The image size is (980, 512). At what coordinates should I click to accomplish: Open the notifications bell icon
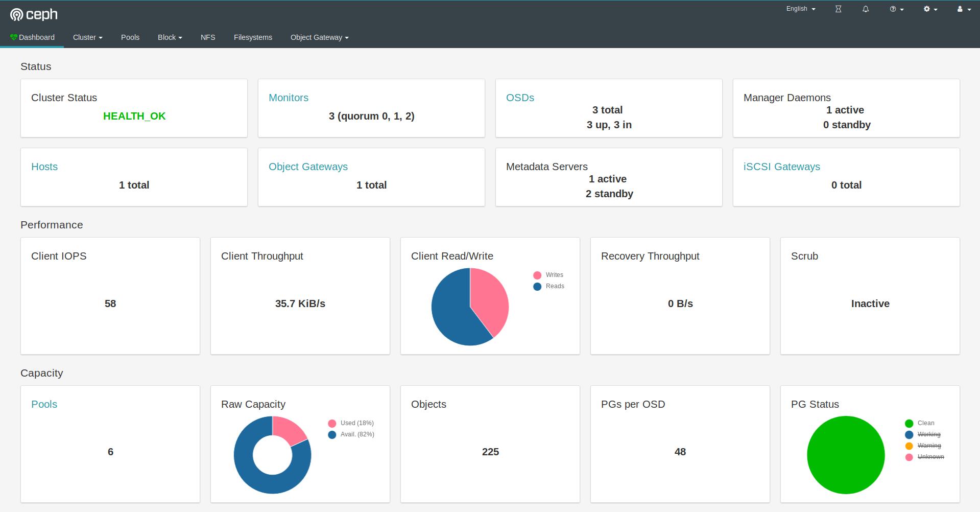[x=865, y=9]
